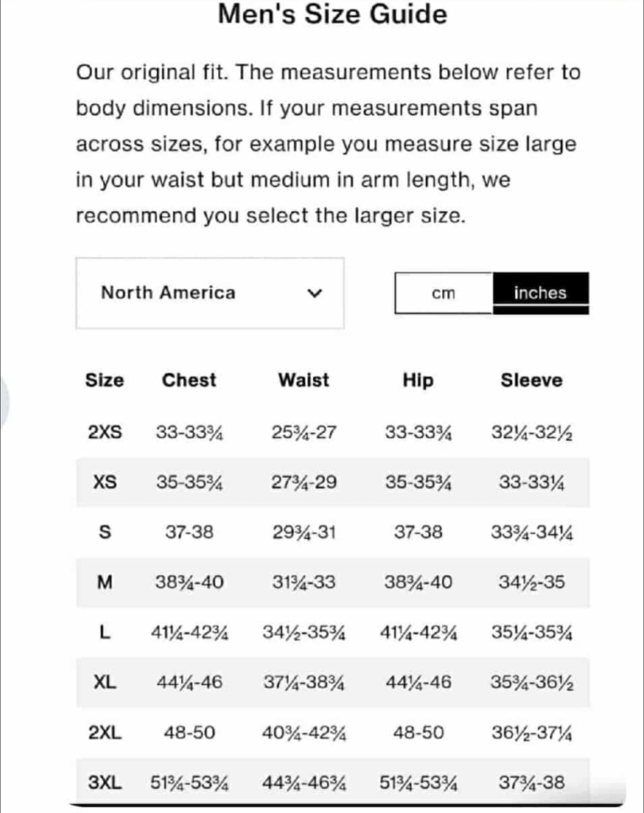Open the North America region dropdown
The image size is (644, 813).
209,293
